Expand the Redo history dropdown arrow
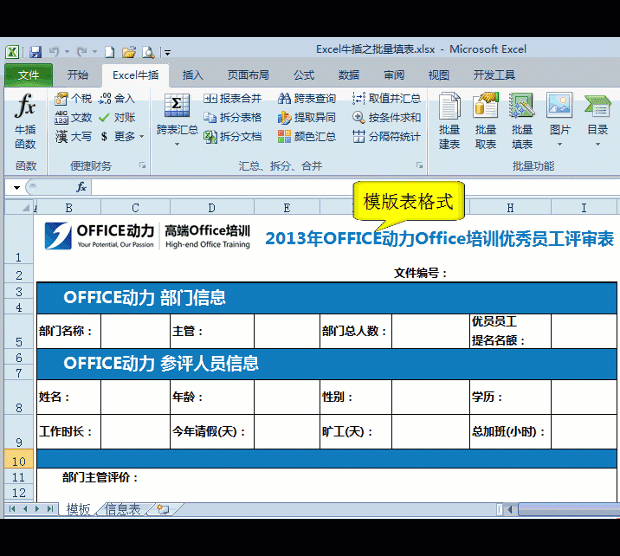Image resolution: width=620 pixels, height=556 pixels. (x=95, y=52)
